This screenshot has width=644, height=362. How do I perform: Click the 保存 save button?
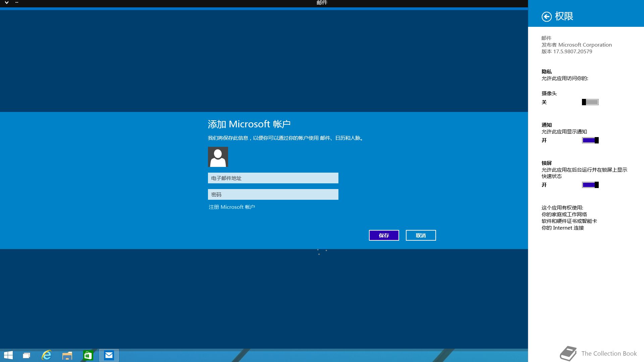click(384, 235)
